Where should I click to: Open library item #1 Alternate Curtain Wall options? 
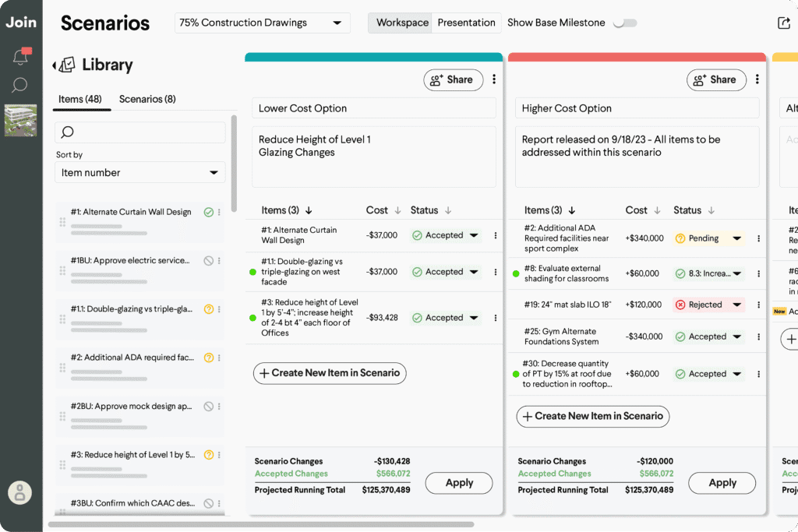pos(219,212)
